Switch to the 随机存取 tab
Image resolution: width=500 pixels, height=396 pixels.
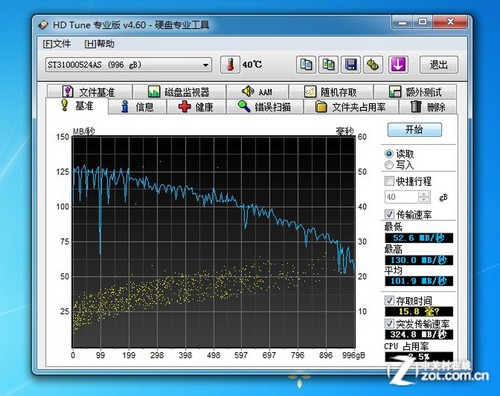click(331, 92)
